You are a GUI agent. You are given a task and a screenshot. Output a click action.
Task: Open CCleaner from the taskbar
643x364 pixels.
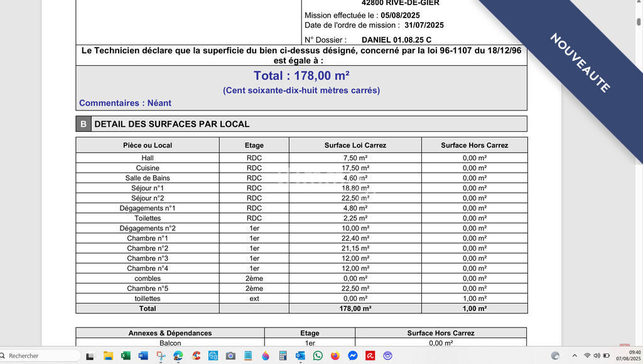pos(196,356)
